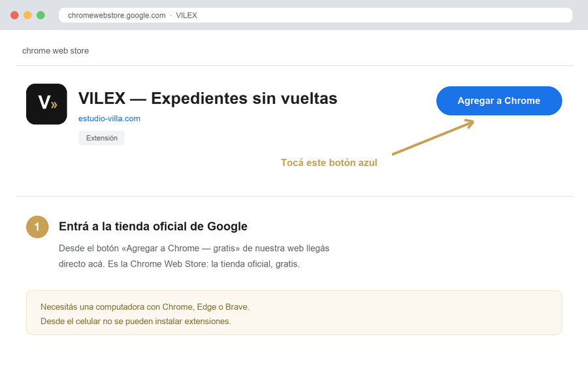The image size is (588, 366).
Task: Click the green maximize window dot
Action: [x=41, y=16]
